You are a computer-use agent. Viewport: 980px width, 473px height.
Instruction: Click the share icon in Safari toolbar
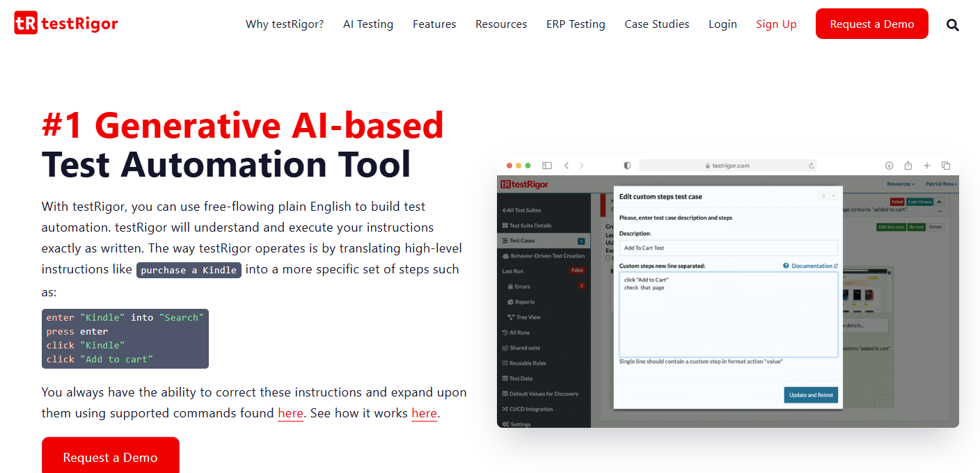(x=908, y=166)
